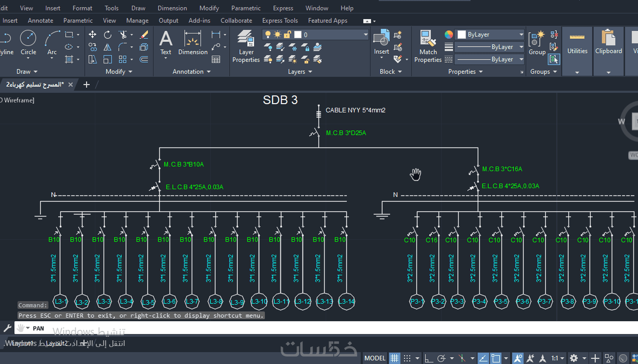This screenshot has width=638, height=364.
Task: Open the Insert block tool
Action: click(381, 42)
